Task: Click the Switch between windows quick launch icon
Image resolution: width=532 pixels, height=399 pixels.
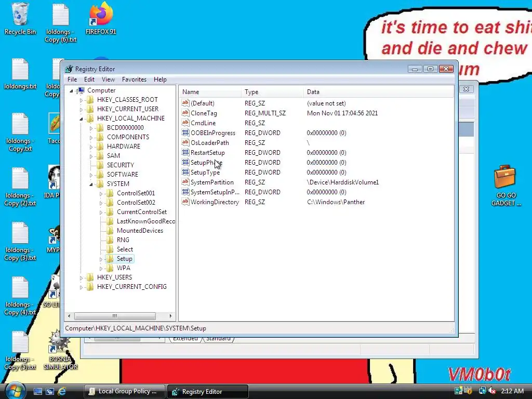Action: pyautogui.click(x=50, y=391)
